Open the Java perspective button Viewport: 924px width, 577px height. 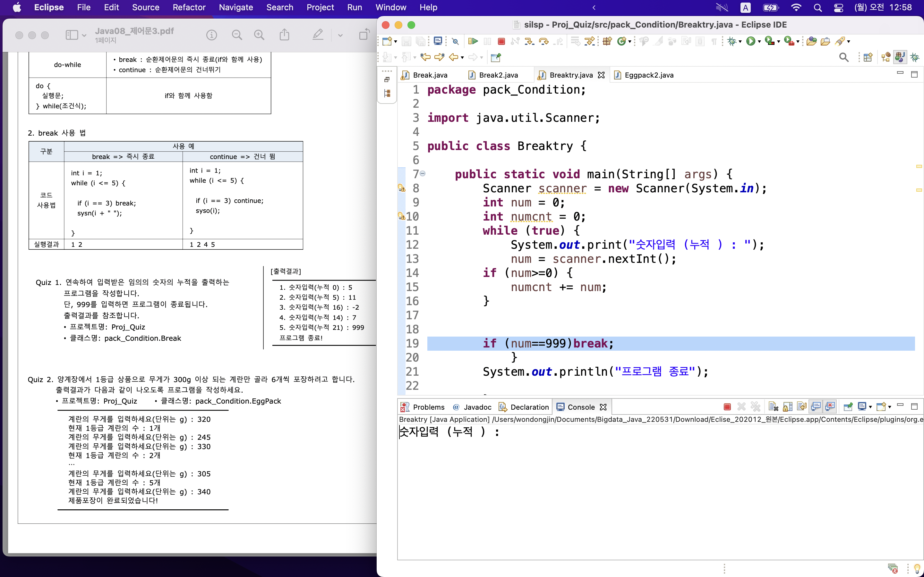pyautogui.click(x=900, y=57)
